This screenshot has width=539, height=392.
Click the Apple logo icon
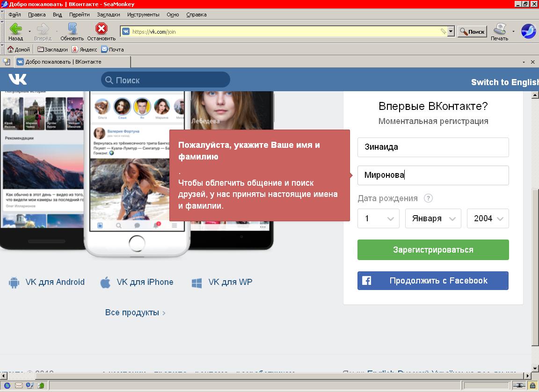click(105, 282)
